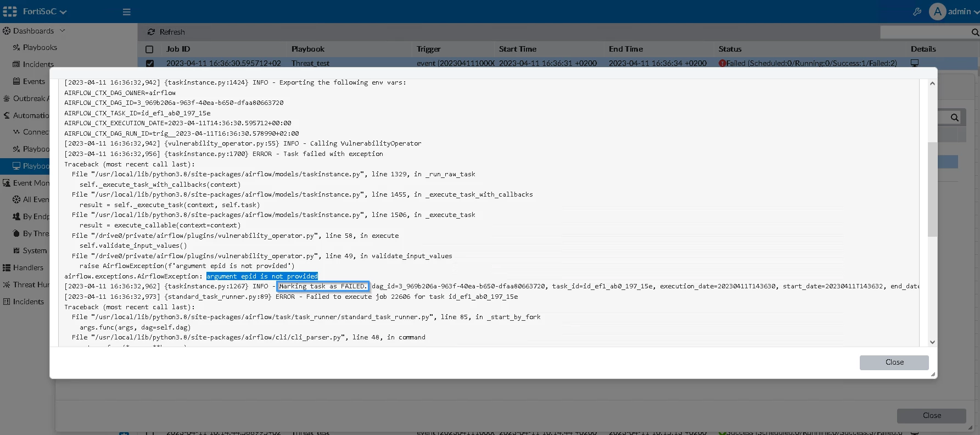The height and width of the screenshot is (435, 980).
Task: Sort by the Start Time column header
Action: tap(518, 49)
